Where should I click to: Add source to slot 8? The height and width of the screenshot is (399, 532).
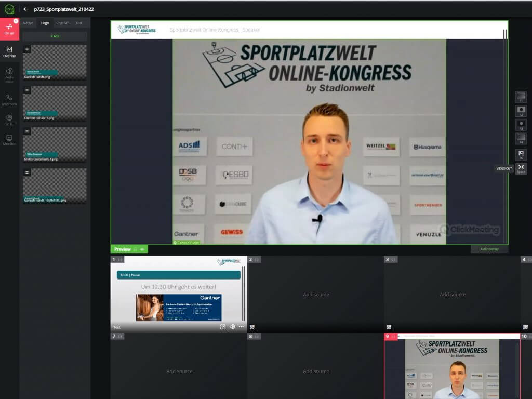316,371
